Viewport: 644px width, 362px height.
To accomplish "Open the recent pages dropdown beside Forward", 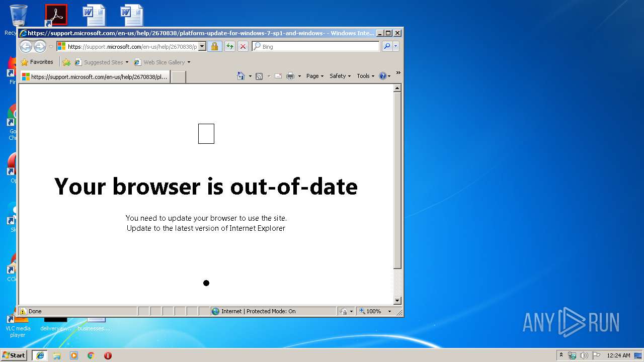I will [x=51, y=47].
